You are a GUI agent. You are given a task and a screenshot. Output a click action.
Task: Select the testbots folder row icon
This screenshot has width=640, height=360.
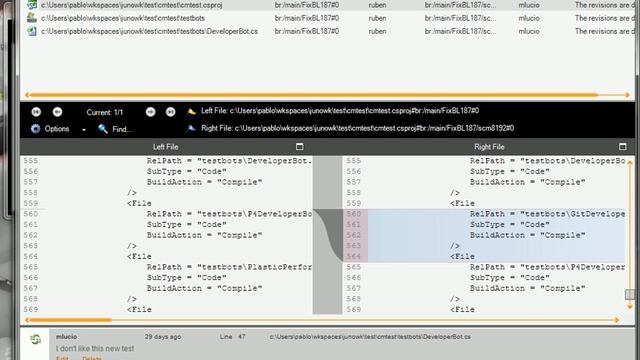[32, 18]
